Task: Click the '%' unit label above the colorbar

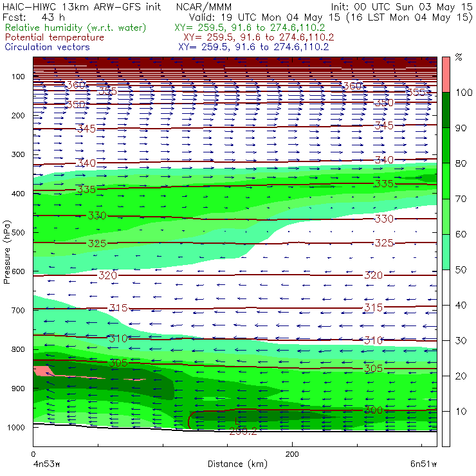Action: 459,57
